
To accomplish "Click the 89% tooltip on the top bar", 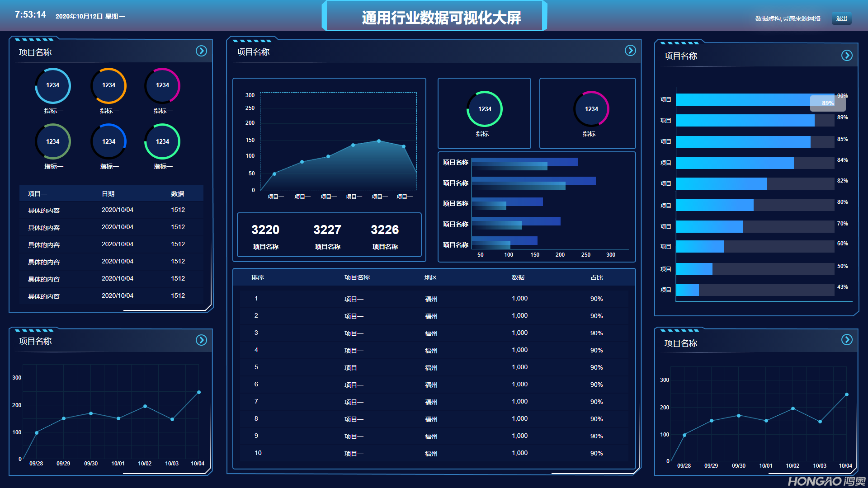I will (827, 103).
